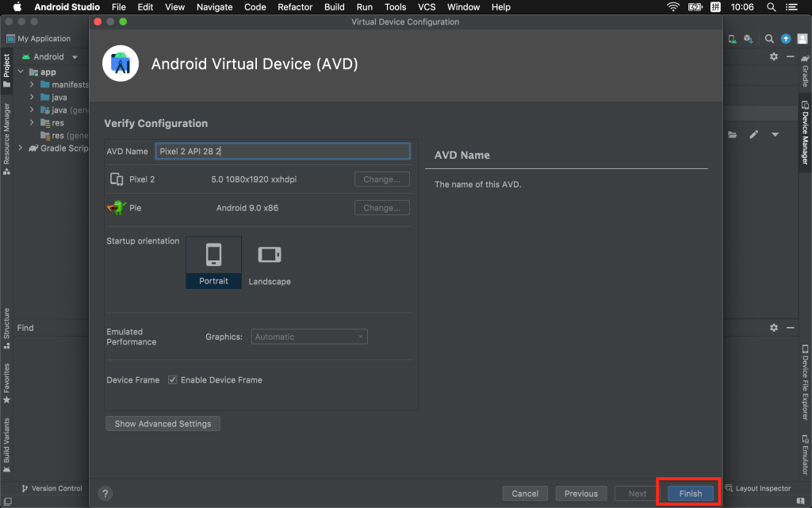This screenshot has width=812, height=508.
Task: Open the Graphics dropdown
Action: 309,337
